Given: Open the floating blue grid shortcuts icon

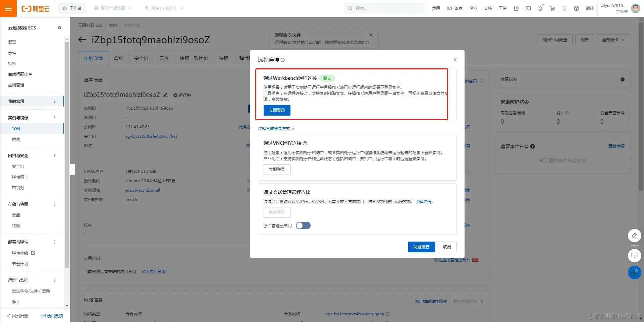Looking at the screenshot, I should click(x=635, y=272).
